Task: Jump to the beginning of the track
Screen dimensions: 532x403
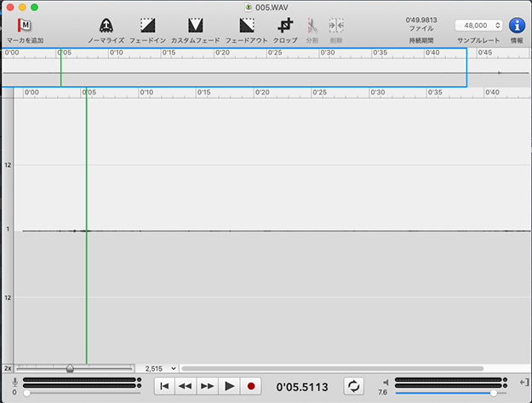Action: [x=165, y=386]
